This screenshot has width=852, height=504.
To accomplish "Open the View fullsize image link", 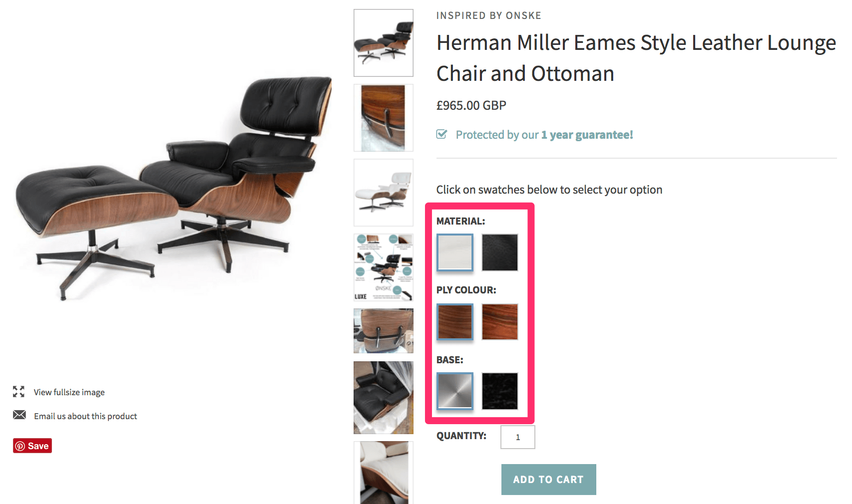I will (69, 392).
